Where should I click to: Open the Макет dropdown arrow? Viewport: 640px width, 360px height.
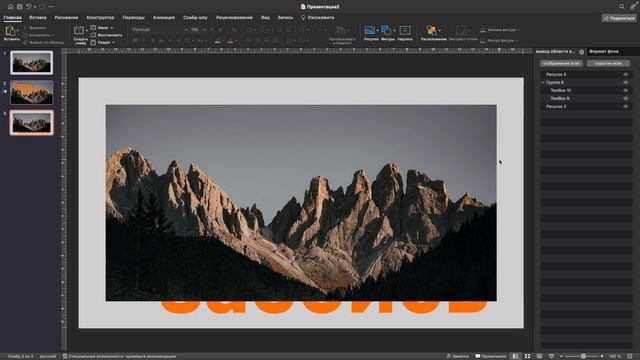click(112, 28)
